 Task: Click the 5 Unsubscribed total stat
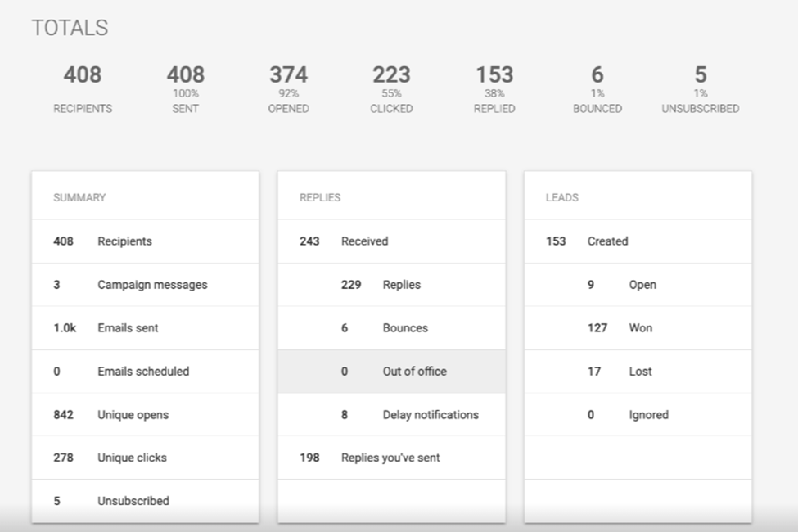(701, 88)
